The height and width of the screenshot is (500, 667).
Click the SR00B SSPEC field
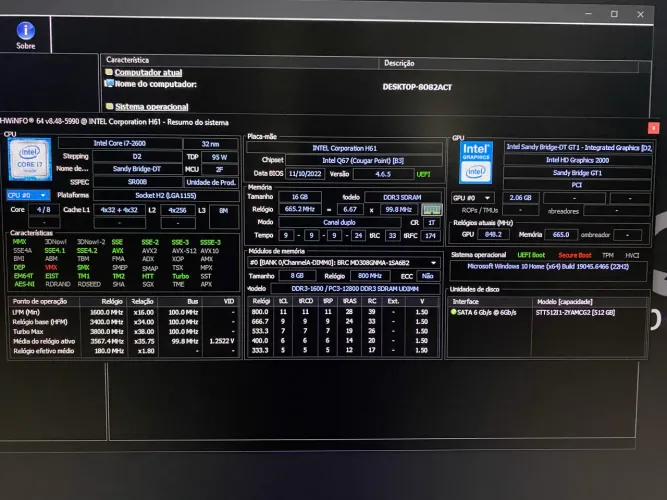(137, 182)
